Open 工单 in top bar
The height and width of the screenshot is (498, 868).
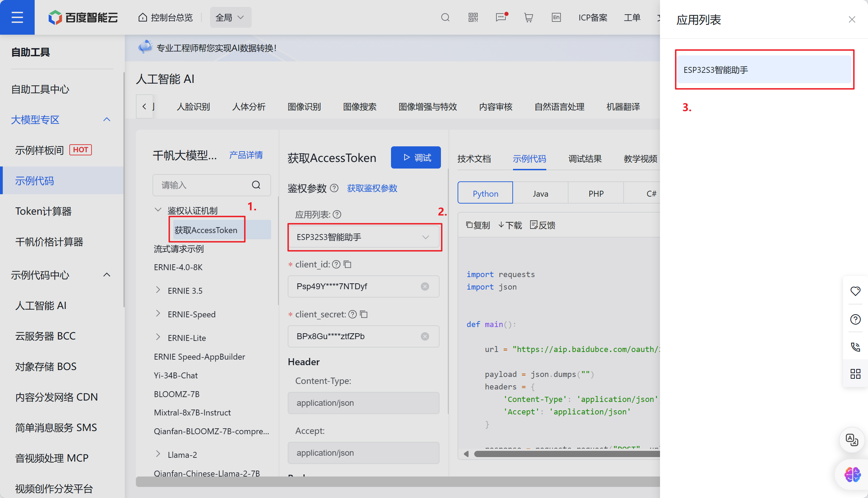coord(632,17)
